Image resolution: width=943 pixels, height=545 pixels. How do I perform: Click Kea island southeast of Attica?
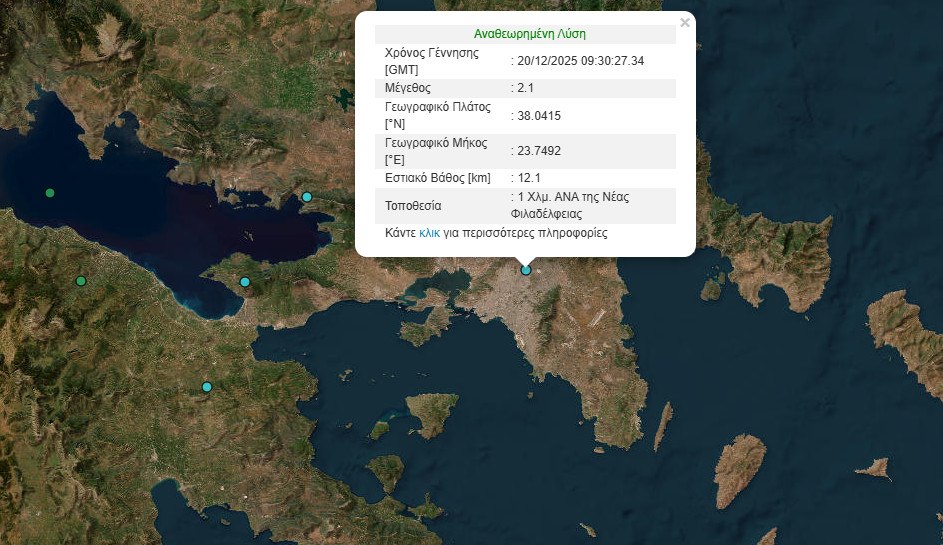738,468
